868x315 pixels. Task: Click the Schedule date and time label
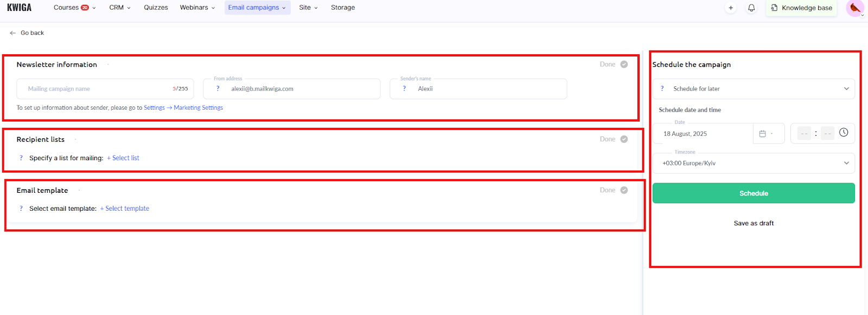[x=690, y=110]
